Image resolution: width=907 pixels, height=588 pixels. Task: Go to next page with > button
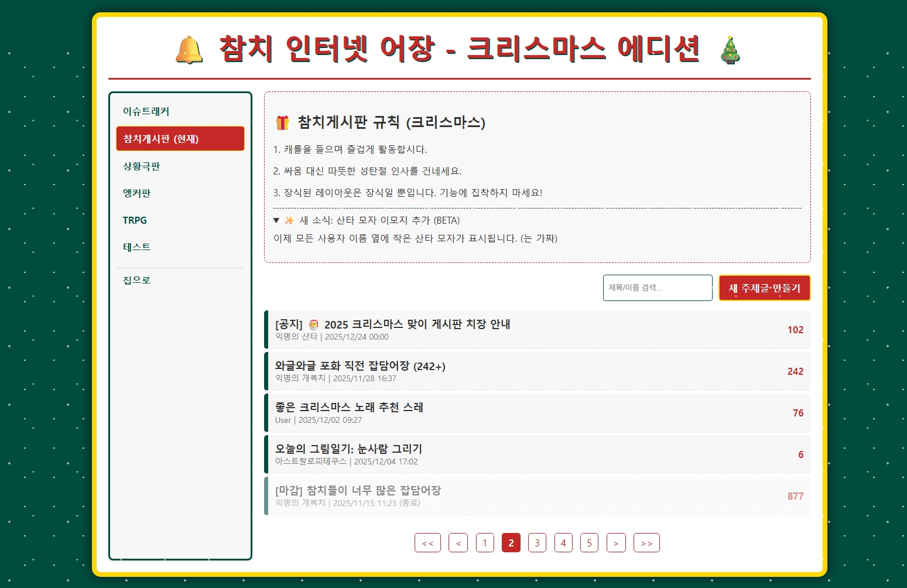click(x=616, y=543)
